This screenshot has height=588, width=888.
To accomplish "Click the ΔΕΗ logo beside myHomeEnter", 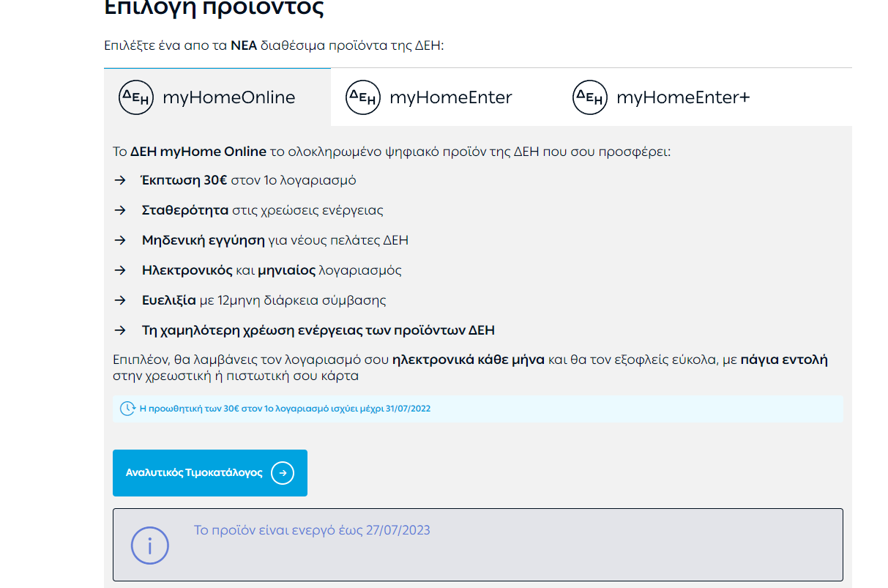I will (363, 97).
